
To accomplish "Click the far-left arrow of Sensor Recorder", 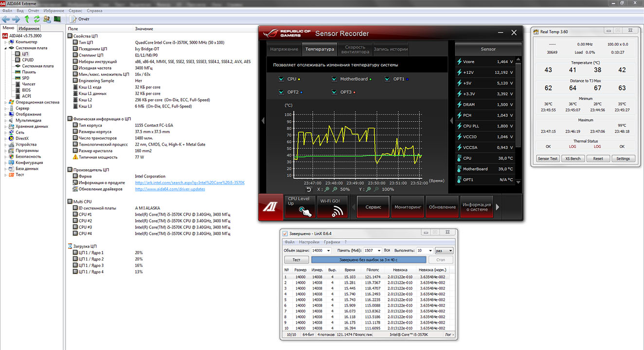I will point(263,121).
